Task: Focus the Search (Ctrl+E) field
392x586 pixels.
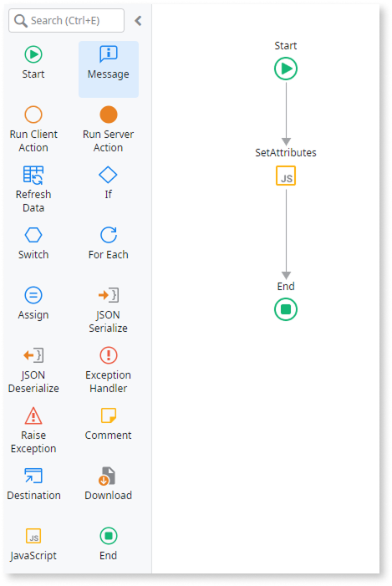Action: tap(67, 21)
